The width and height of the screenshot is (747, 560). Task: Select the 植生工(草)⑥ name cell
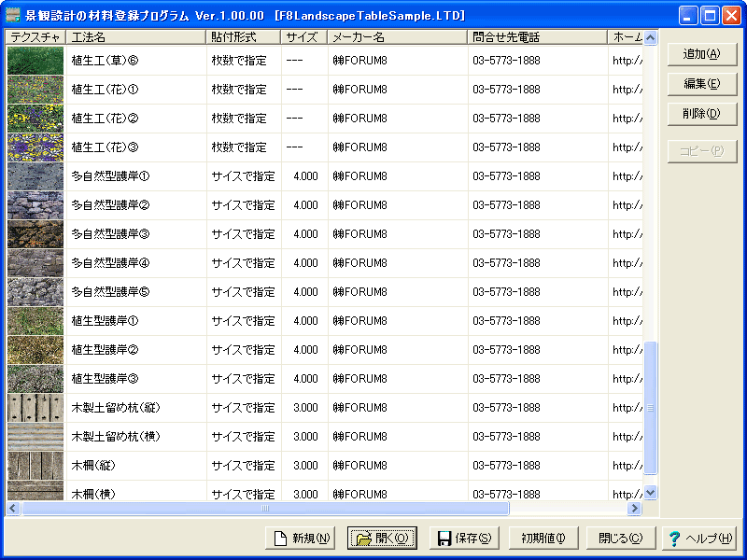click(x=136, y=61)
